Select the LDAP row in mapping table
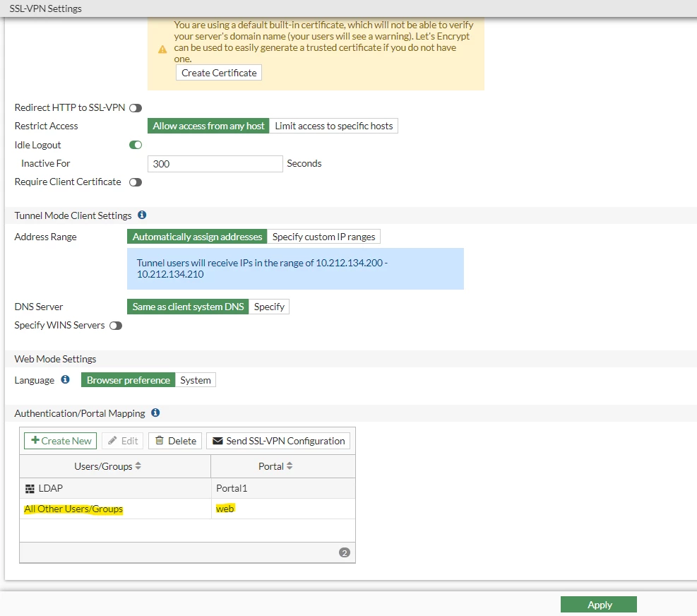The width and height of the screenshot is (697, 616). click(x=187, y=488)
